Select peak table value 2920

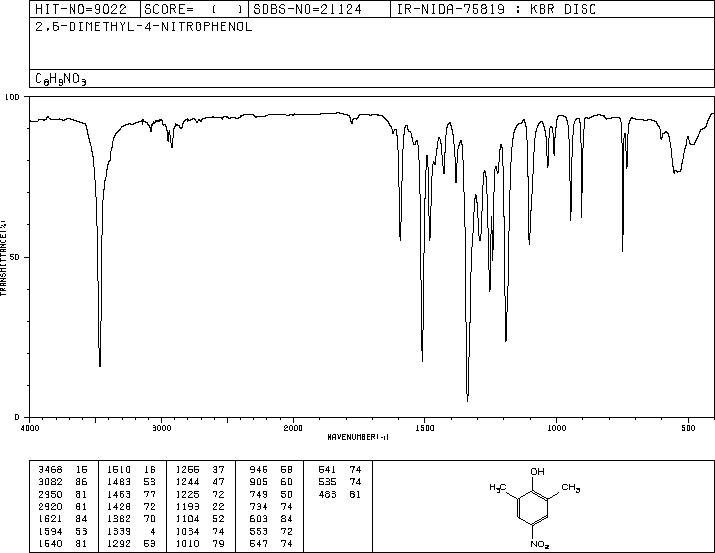(x=50, y=506)
